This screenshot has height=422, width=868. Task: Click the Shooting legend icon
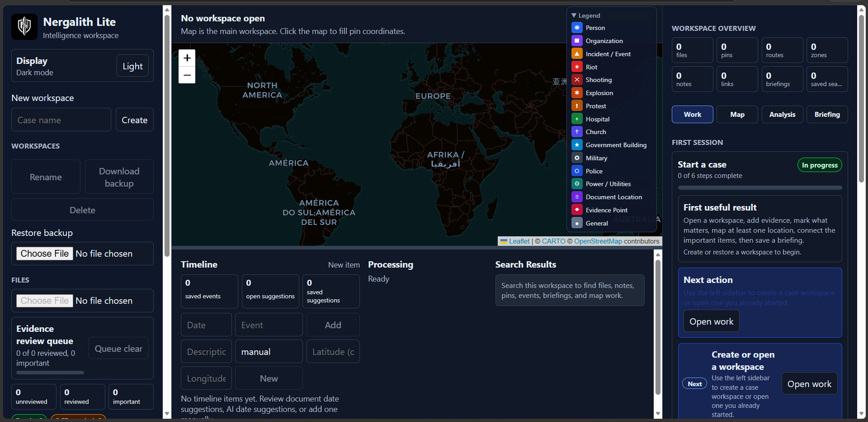pyautogui.click(x=577, y=80)
